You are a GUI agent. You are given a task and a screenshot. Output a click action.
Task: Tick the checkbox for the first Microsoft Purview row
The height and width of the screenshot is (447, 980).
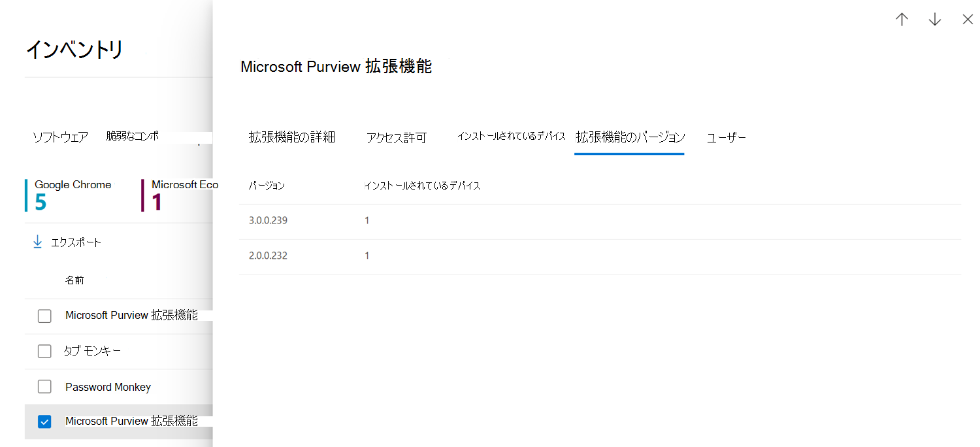[44, 316]
